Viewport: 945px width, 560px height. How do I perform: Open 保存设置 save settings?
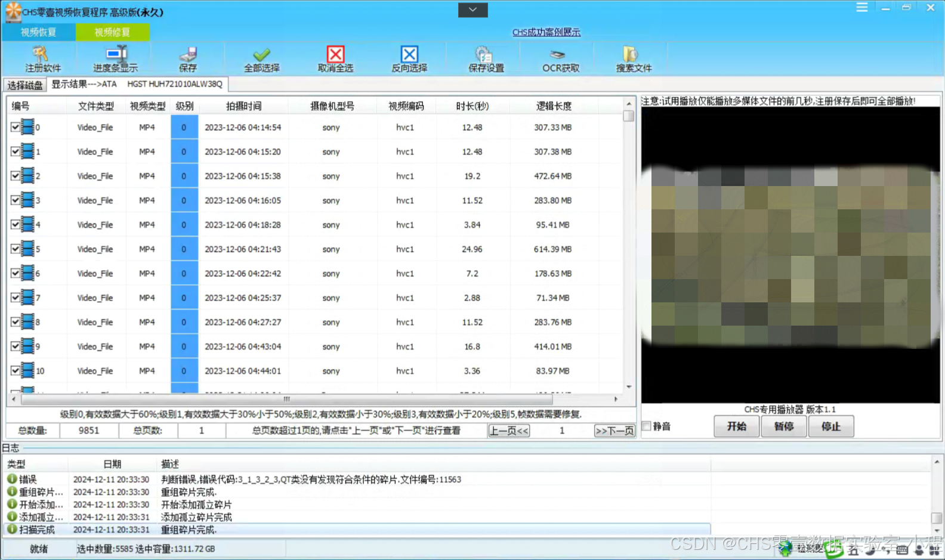(x=486, y=59)
